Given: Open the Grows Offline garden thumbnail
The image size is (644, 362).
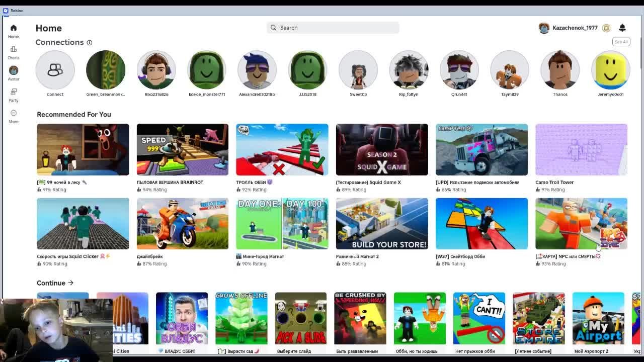Looking at the screenshot, I should point(242,318).
